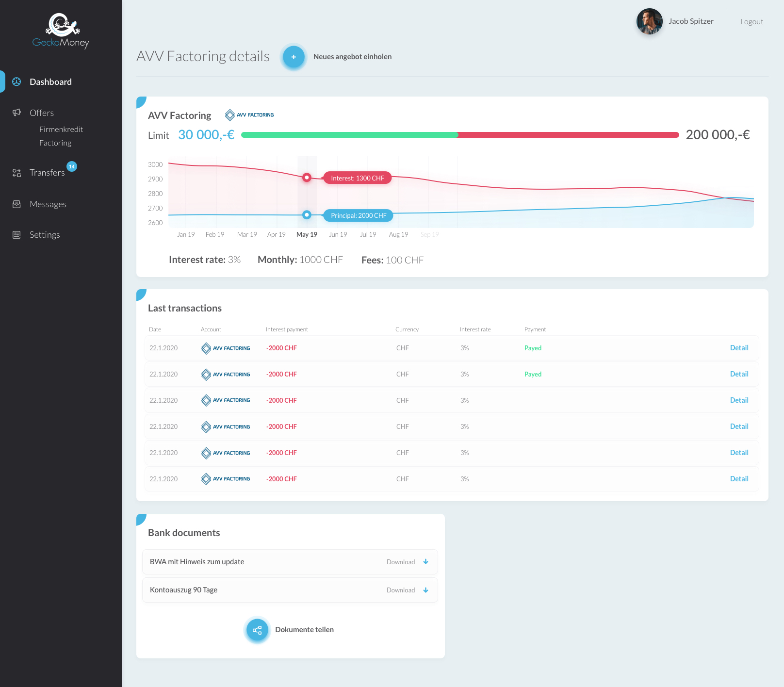Download Kontoauszug 90 Tage arrow
The image size is (784, 687).
426,590
